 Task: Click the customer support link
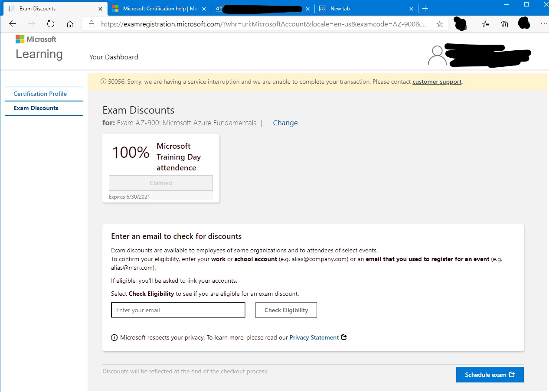click(437, 82)
